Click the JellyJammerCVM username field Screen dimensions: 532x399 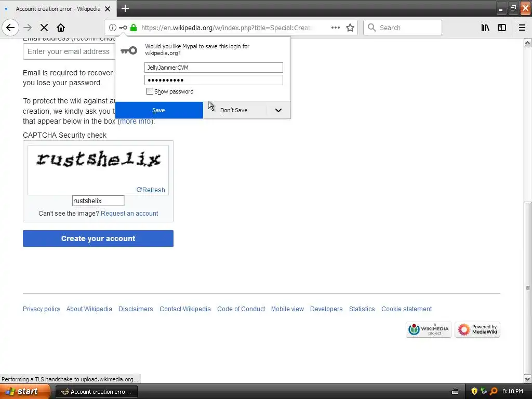[214, 68]
